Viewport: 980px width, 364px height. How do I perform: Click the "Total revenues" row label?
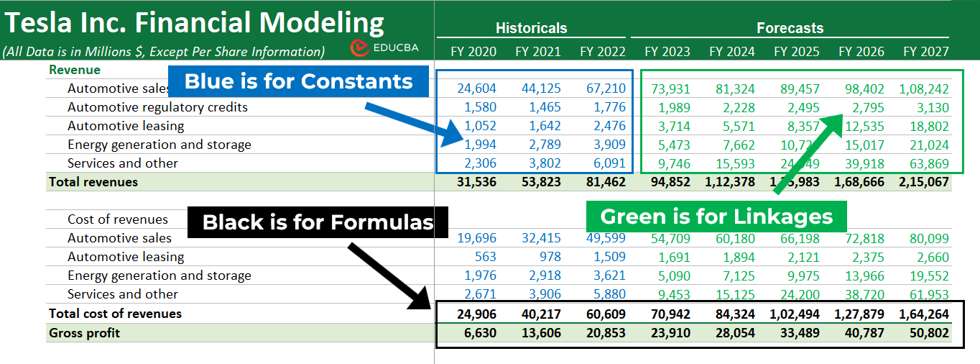[93, 182]
